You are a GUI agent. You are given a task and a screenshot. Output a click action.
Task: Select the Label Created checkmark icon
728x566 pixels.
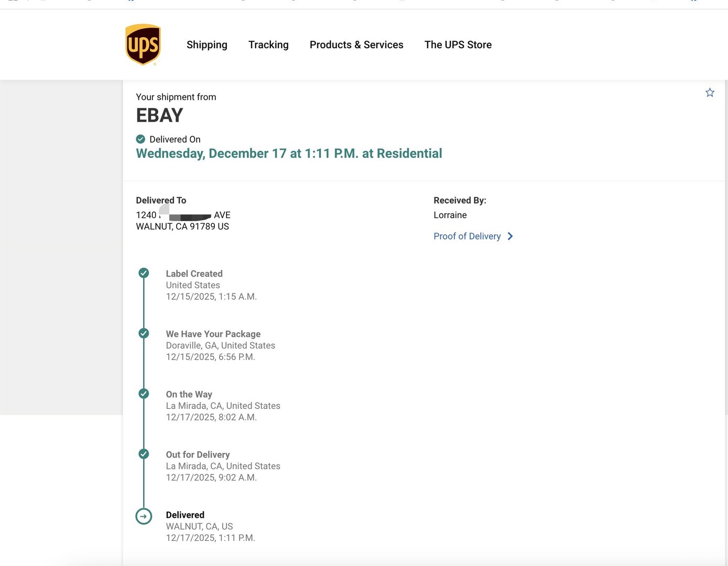[x=144, y=273]
